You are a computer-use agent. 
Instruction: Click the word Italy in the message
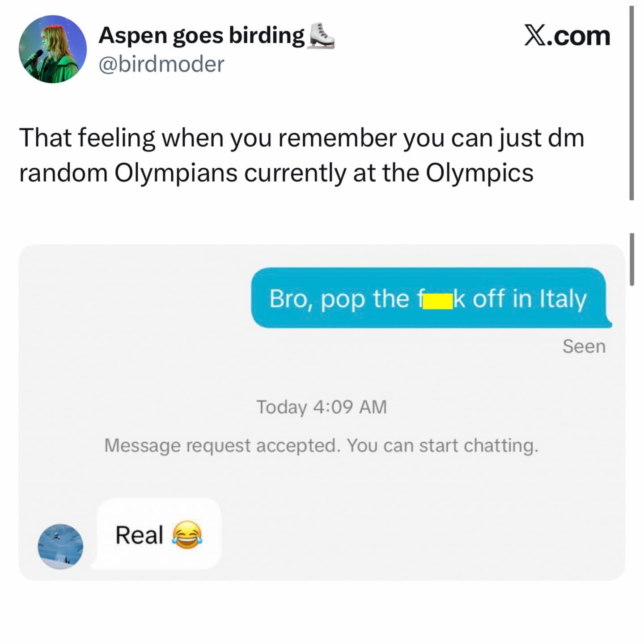pyautogui.click(x=563, y=299)
